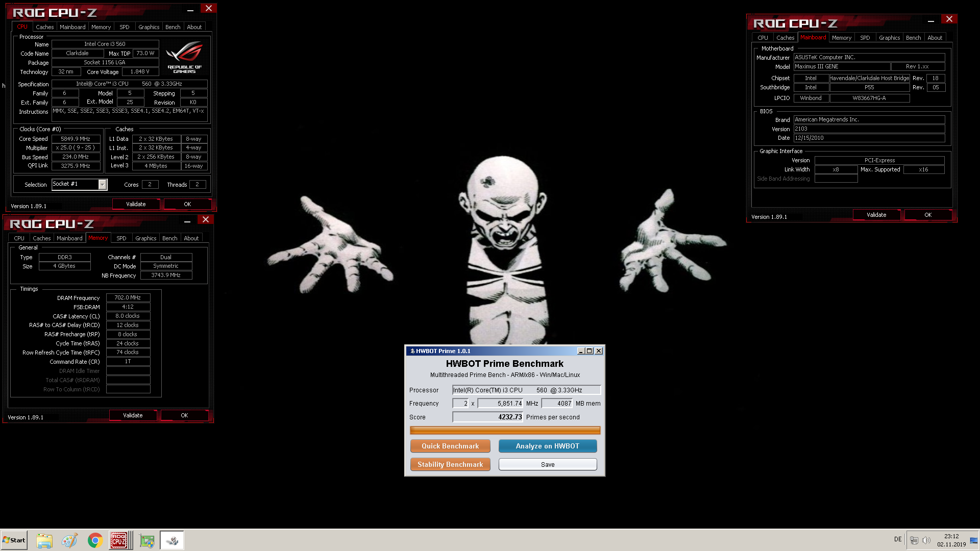Open the Socket #1 selection dropdown
The width and height of the screenshot is (980, 551).
click(103, 185)
